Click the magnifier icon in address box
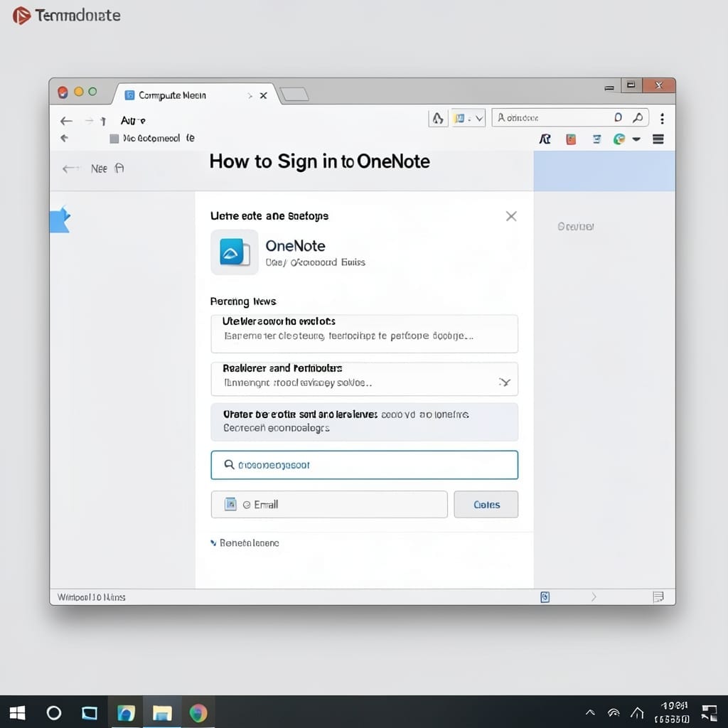This screenshot has height=728, width=728. tap(638, 118)
